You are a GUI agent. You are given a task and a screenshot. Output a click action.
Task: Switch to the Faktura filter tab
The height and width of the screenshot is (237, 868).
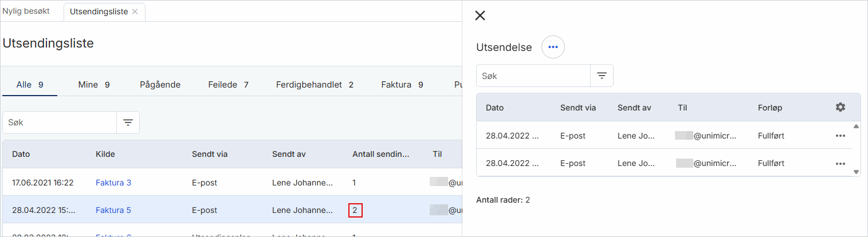pyautogui.click(x=402, y=85)
